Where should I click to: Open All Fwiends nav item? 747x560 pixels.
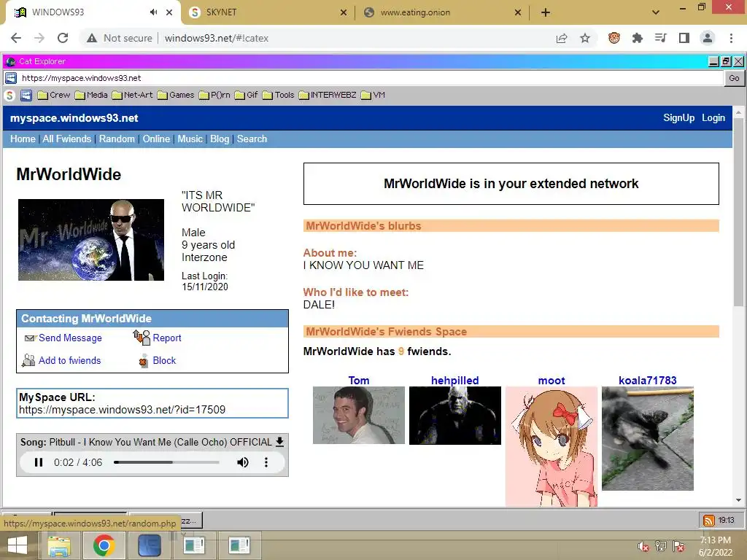[x=66, y=139]
